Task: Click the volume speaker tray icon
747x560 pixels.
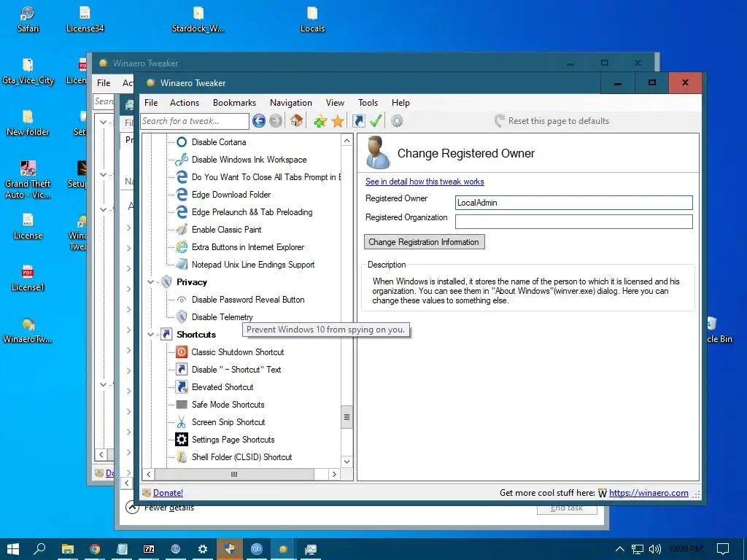Action: [x=654, y=549]
